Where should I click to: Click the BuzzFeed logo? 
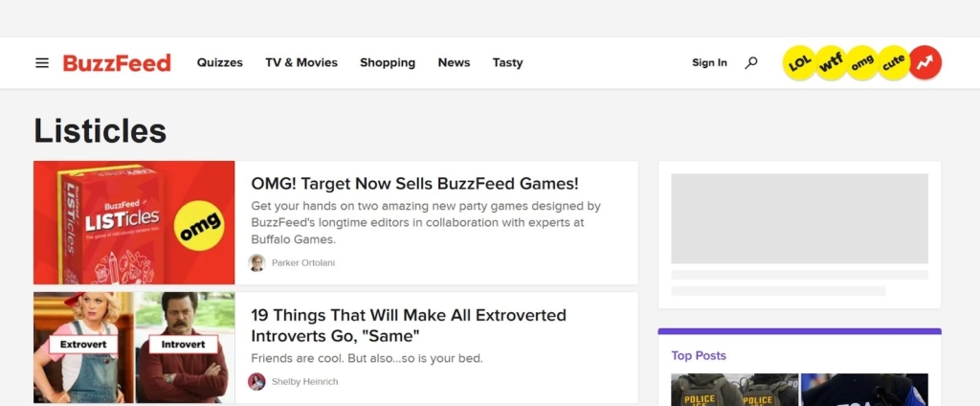(x=117, y=62)
